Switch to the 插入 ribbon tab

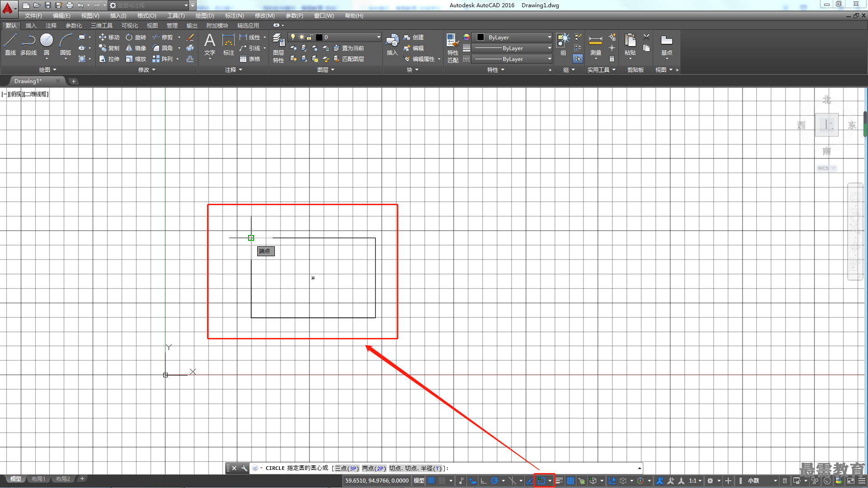click(x=31, y=26)
